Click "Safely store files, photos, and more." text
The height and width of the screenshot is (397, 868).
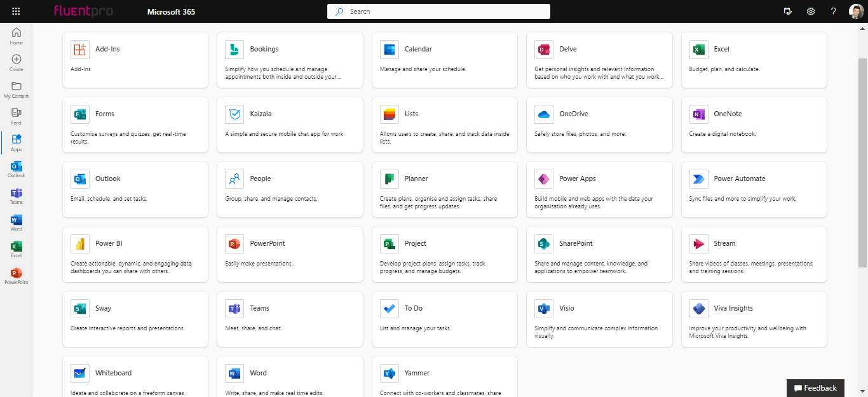click(580, 134)
